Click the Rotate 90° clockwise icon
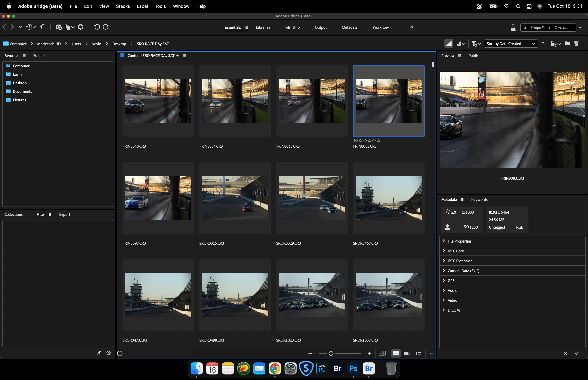This screenshot has width=588, height=380. (106, 27)
